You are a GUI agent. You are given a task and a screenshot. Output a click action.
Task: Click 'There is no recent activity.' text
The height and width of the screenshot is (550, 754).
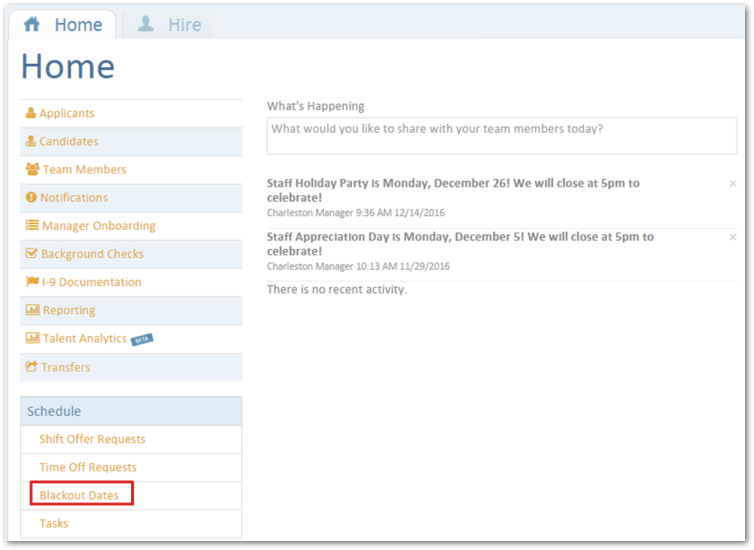click(x=337, y=289)
